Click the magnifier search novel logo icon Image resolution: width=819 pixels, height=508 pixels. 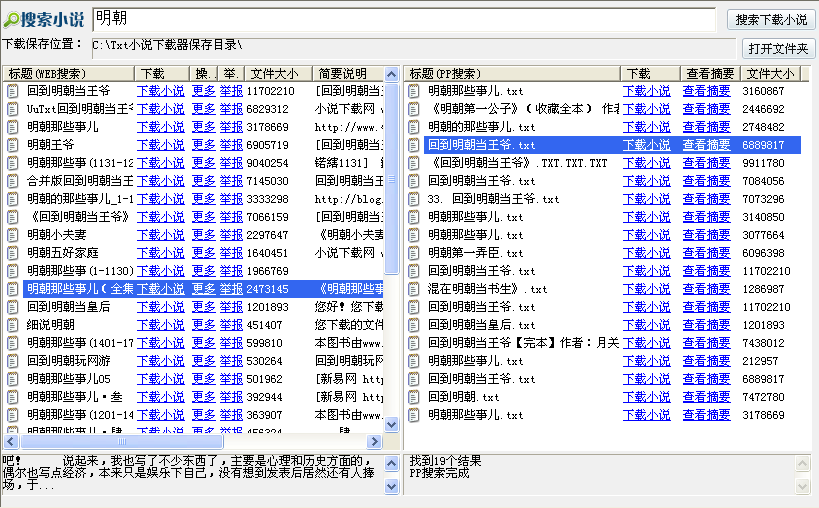[11, 20]
